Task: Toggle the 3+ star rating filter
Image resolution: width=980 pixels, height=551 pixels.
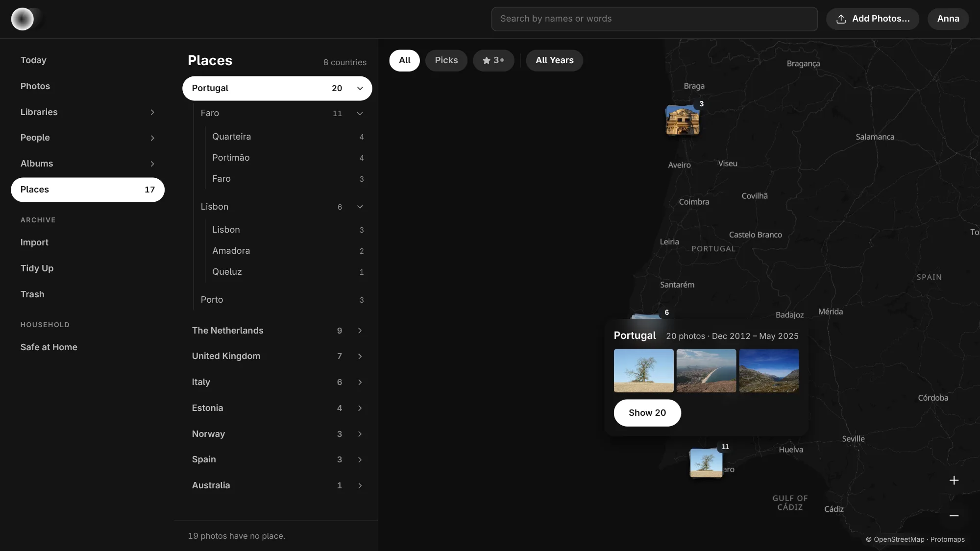Action: pyautogui.click(x=493, y=61)
